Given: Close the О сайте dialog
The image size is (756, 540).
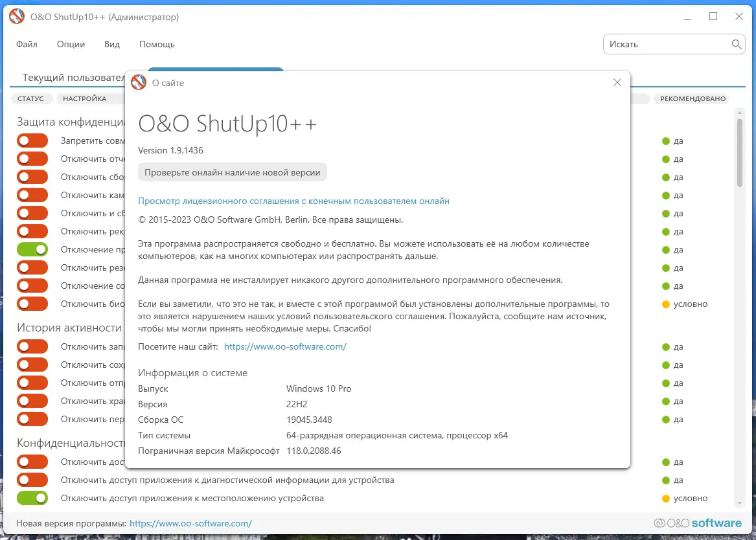Looking at the screenshot, I should [x=617, y=82].
